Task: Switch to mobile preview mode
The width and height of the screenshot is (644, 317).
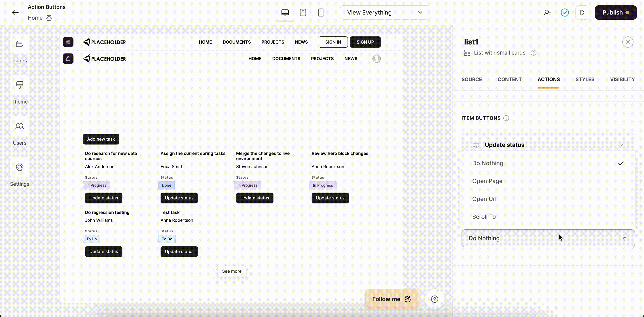Action: click(321, 13)
